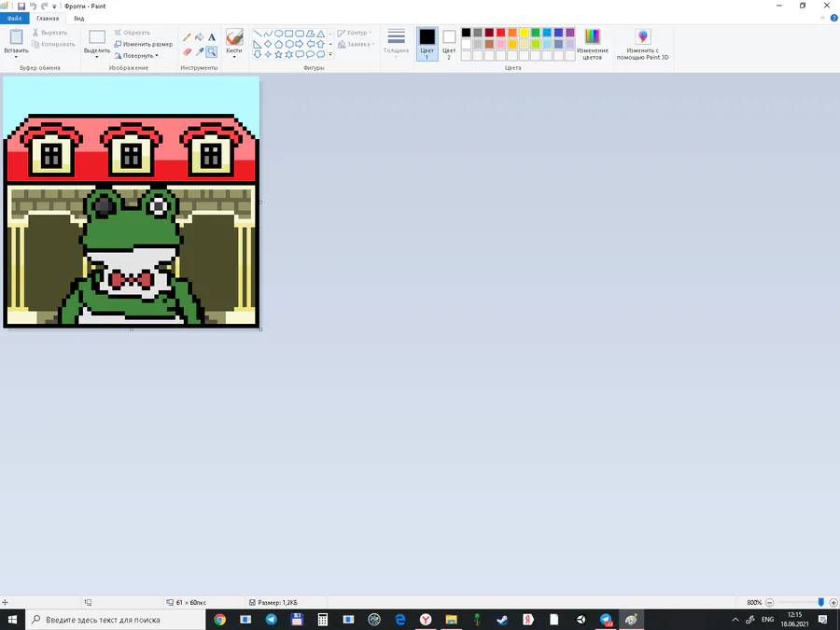Image resolution: width=840 pixels, height=630 pixels.
Task: Click the Save icon in quick access toolbar
Action: (x=21, y=6)
